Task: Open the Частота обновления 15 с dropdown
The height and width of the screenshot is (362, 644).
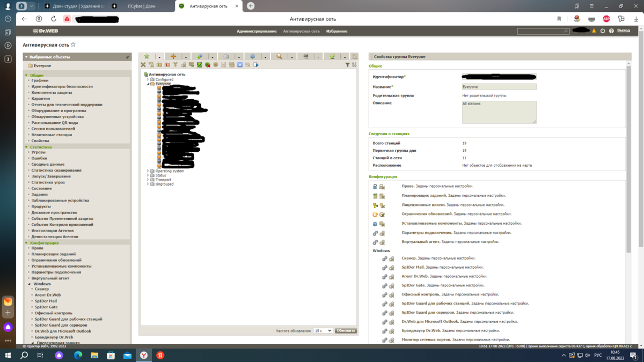Action: [x=323, y=331]
